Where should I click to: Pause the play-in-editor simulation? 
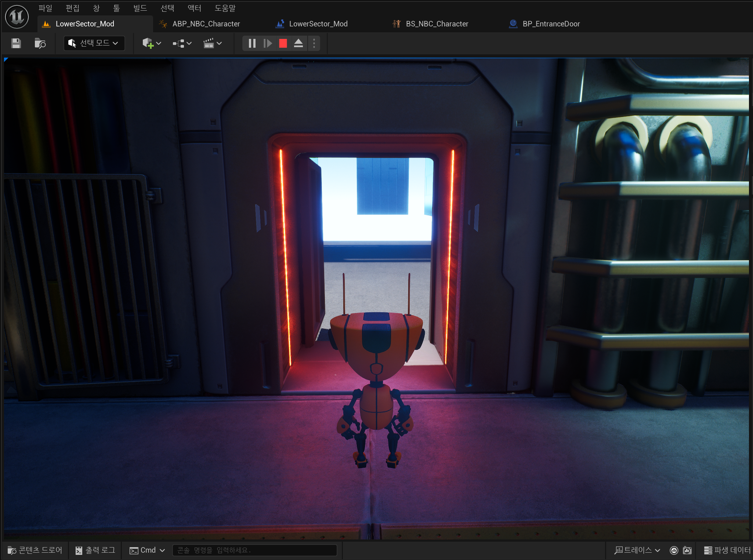252,43
